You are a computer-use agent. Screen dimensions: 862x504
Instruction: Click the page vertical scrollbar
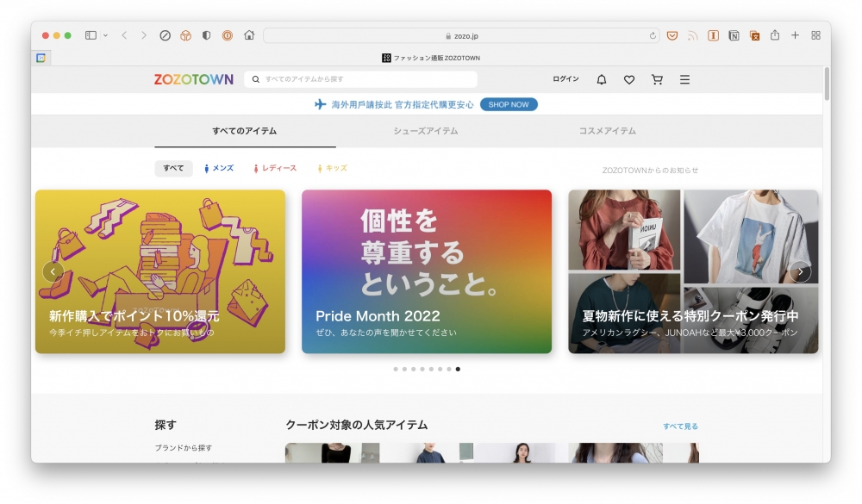(x=827, y=84)
